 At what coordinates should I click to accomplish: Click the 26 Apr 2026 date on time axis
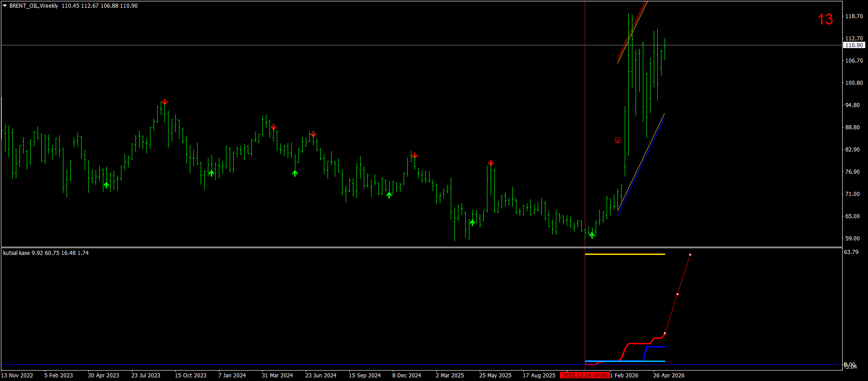(x=669, y=375)
